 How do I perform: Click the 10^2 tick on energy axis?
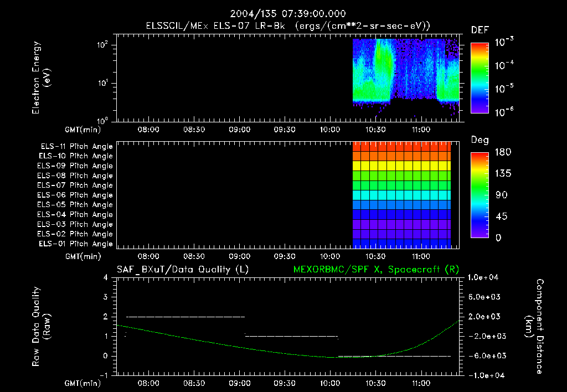click(102, 45)
